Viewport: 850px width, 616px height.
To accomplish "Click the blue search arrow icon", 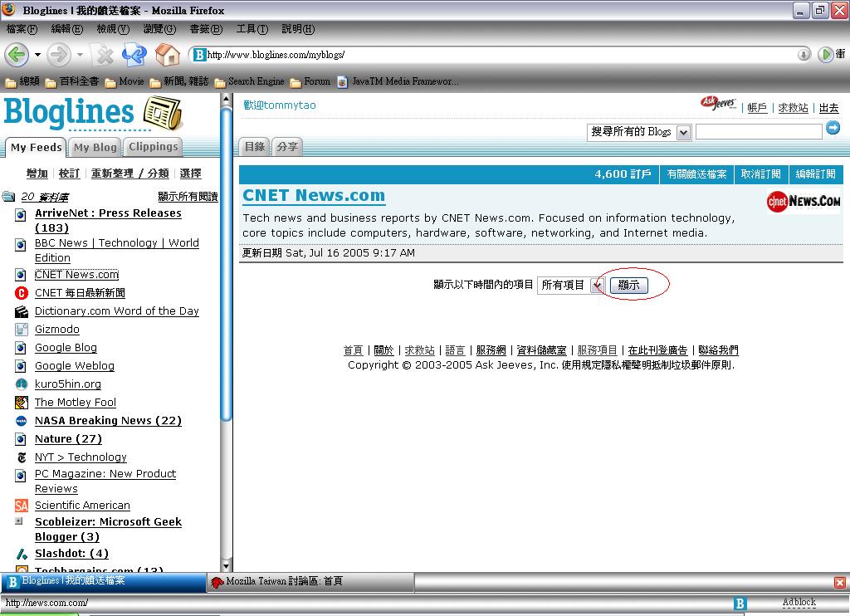I will 833,128.
